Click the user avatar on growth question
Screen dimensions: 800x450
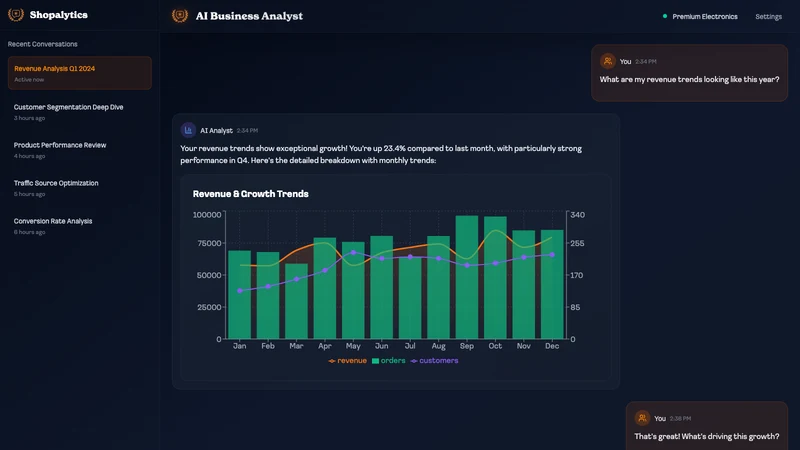point(642,418)
